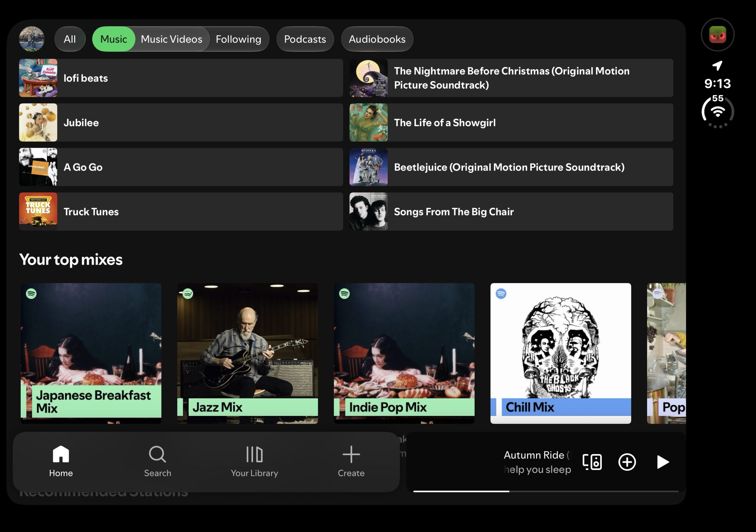Open The Life of a Showgirl
Viewport: 756px width, 532px height.
click(x=511, y=122)
